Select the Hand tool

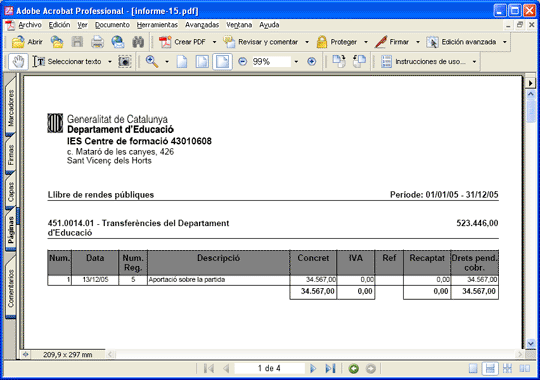pos(18,62)
